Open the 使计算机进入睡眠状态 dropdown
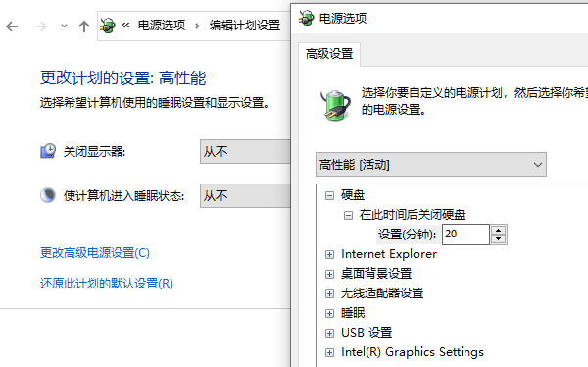The width and height of the screenshot is (588, 367). click(245, 195)
